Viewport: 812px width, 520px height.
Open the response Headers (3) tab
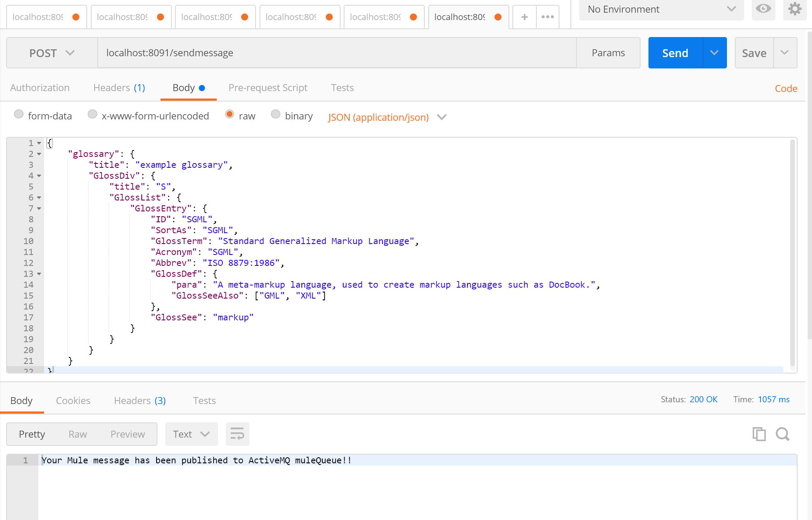coord(140,401)
